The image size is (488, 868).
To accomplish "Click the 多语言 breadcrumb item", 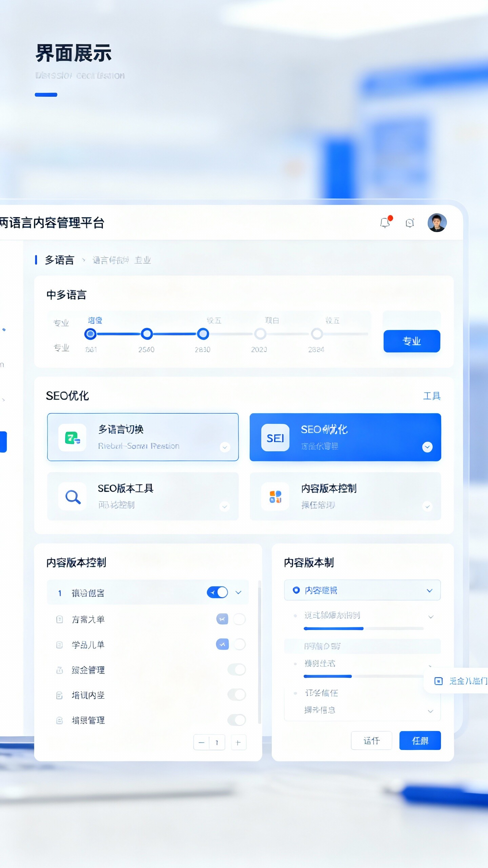I will [60, 260].
